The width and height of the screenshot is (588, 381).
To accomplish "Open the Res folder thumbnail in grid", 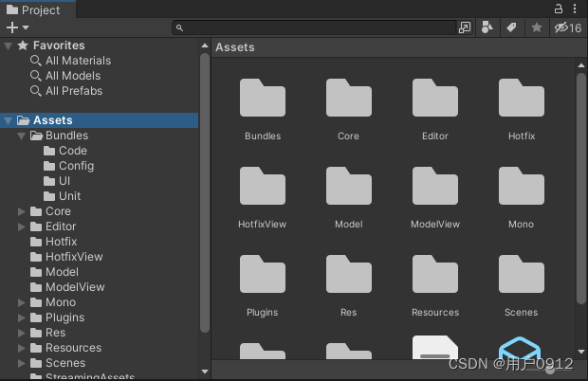I will [349, 274].
